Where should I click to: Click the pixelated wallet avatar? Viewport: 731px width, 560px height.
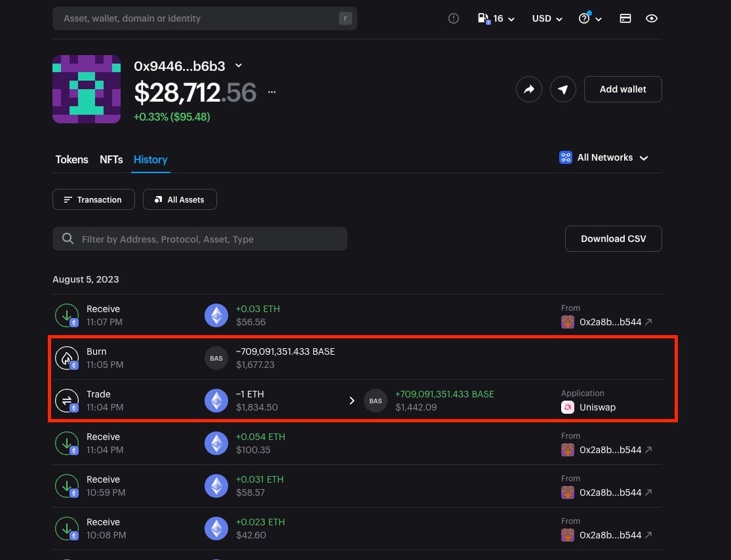coord(87,89)
